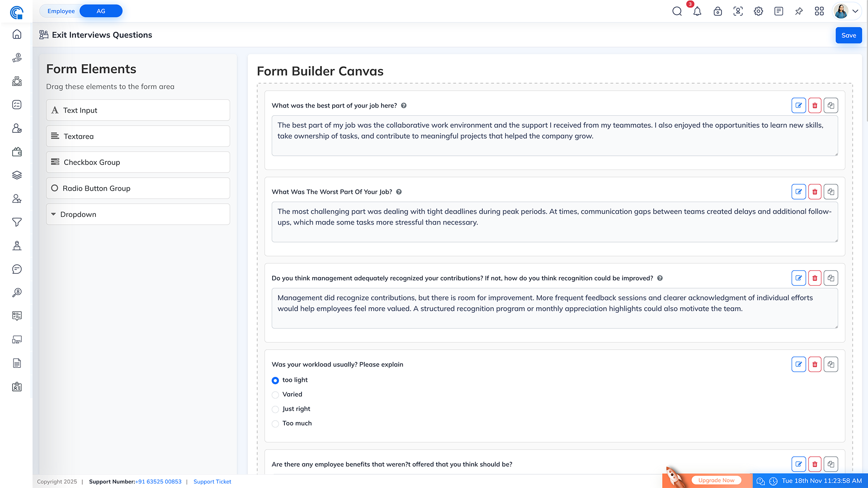868x488 pixels.
Task: Switch to the Employee tab
Action: pos(61,11)
